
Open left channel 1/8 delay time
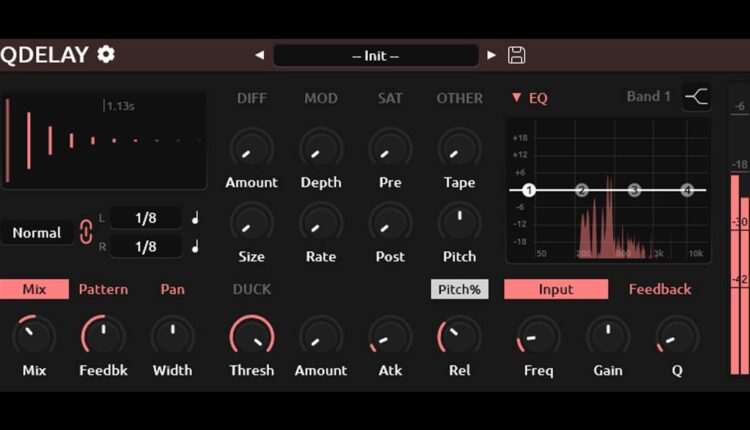(146, 218)
